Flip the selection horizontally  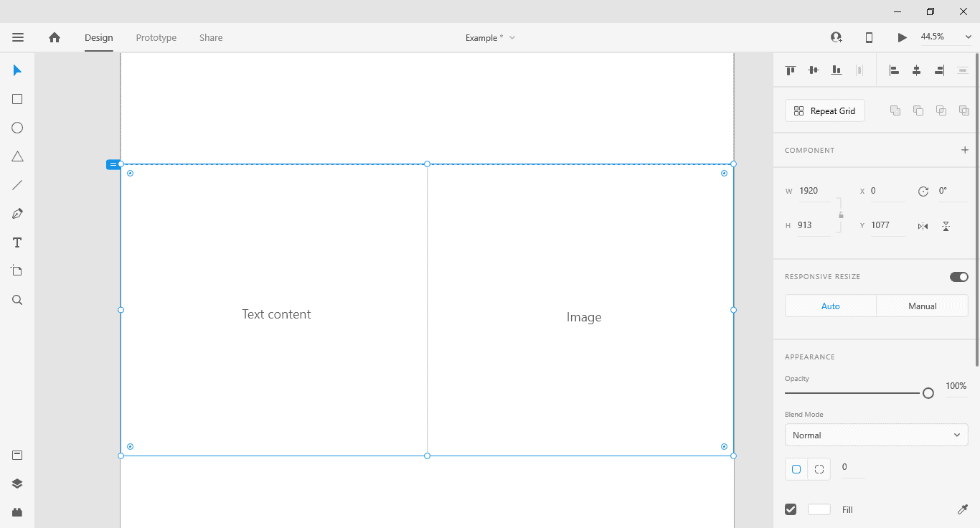pyautogui.click(x=923, y=226)
